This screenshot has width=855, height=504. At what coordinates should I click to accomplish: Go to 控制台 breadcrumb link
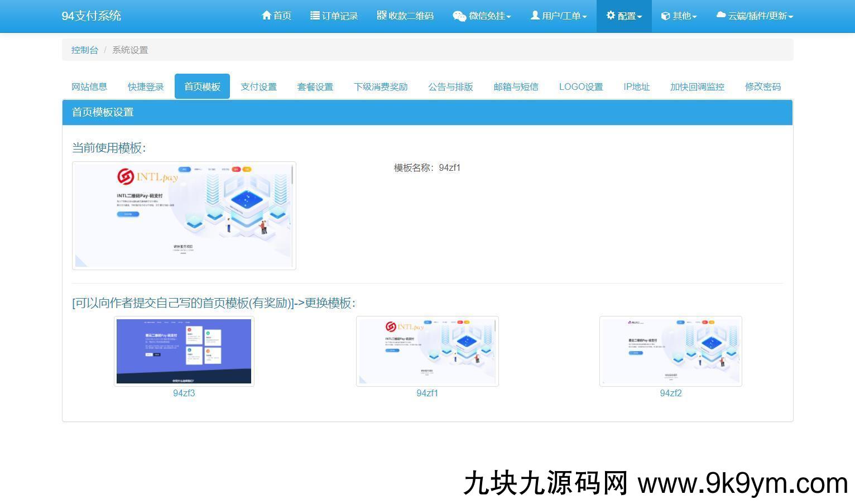click(85, 50)
